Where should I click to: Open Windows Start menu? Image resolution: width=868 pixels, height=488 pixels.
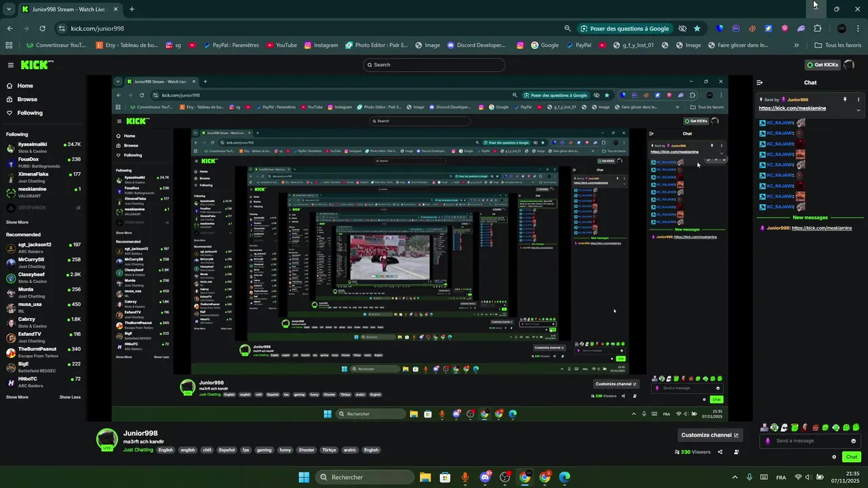(304, 477)
